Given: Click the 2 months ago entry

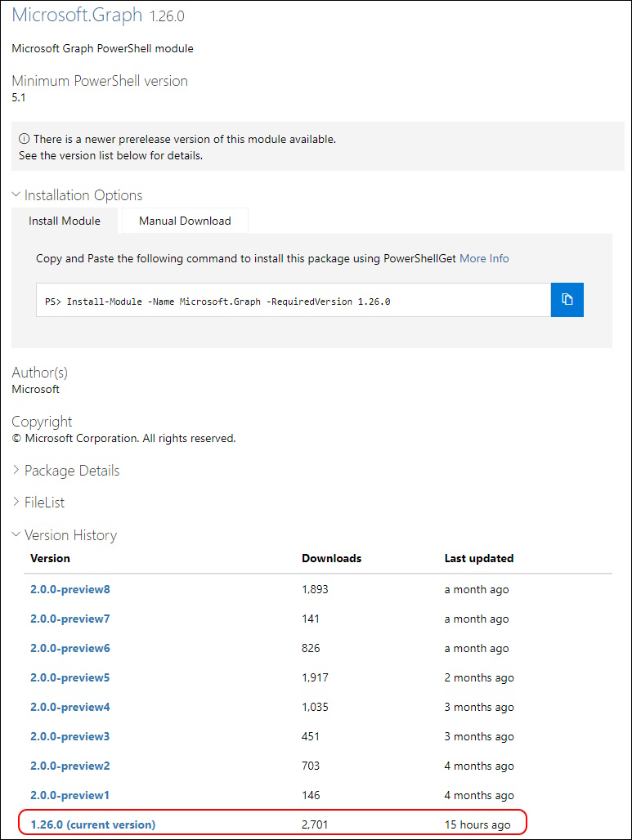Looking at the screenshot, I should pyautogui.click(x=478, y=677).
